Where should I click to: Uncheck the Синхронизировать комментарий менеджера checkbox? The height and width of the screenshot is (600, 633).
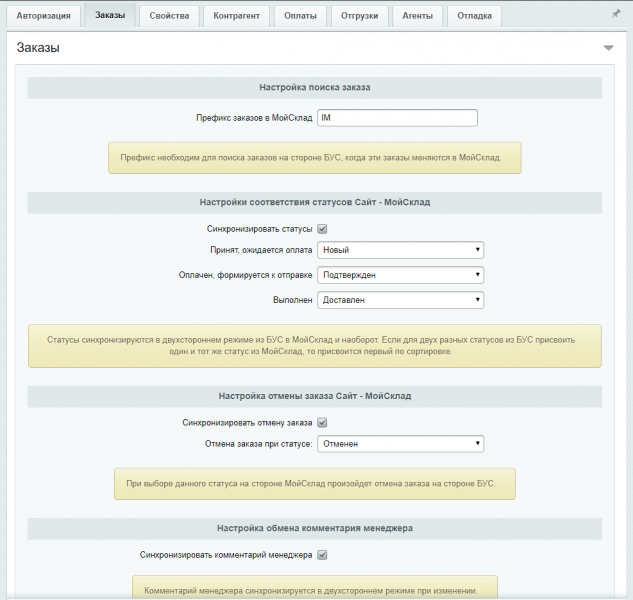pos(322,554)
